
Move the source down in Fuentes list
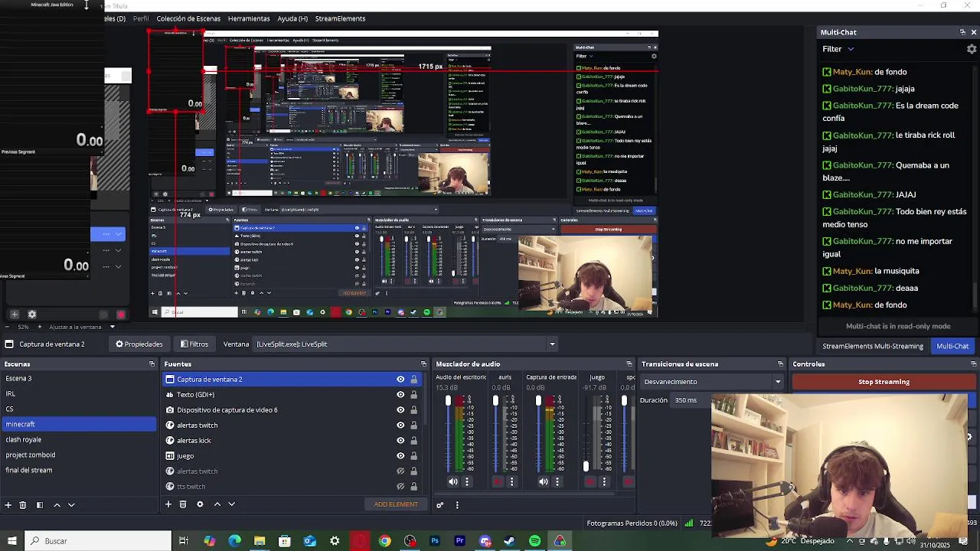point(231,504)
